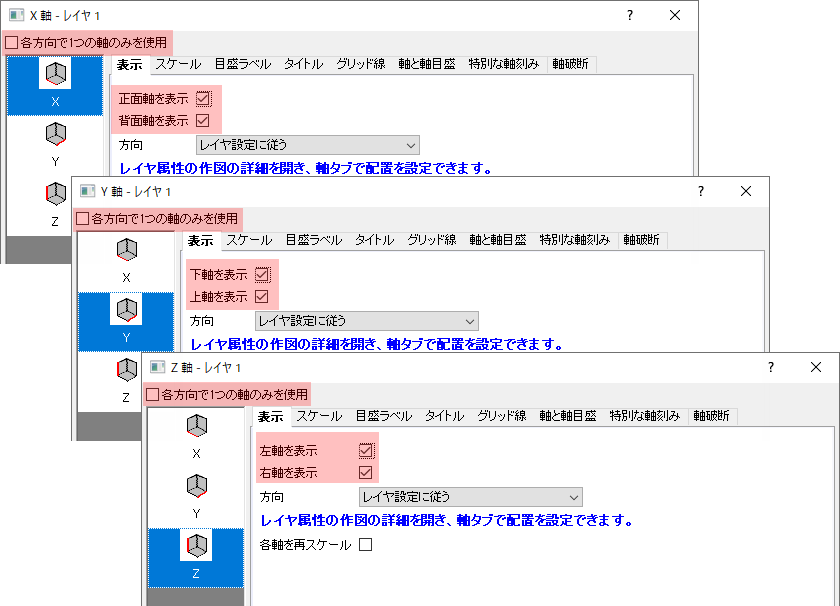Uncheck 正面軸を表示 checkbox

click(203, 99)
